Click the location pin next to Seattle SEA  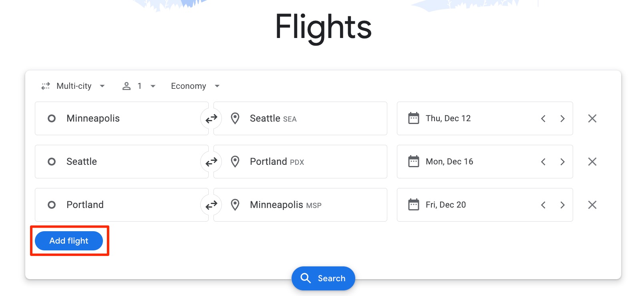pos(235,118)
